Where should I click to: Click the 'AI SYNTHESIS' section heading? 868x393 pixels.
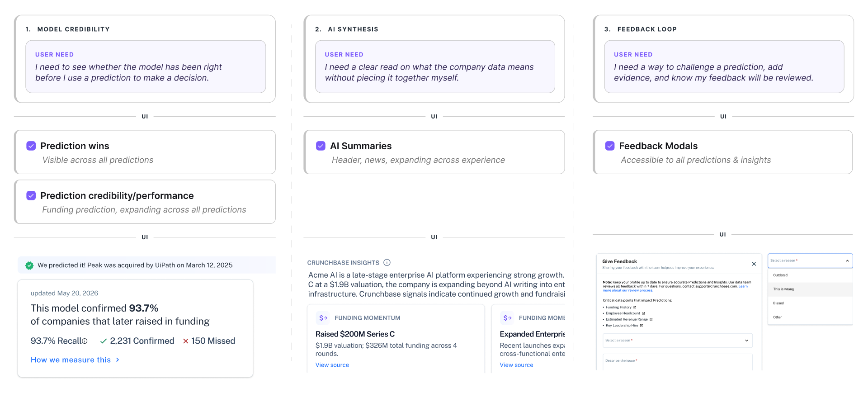coord(353,29)
